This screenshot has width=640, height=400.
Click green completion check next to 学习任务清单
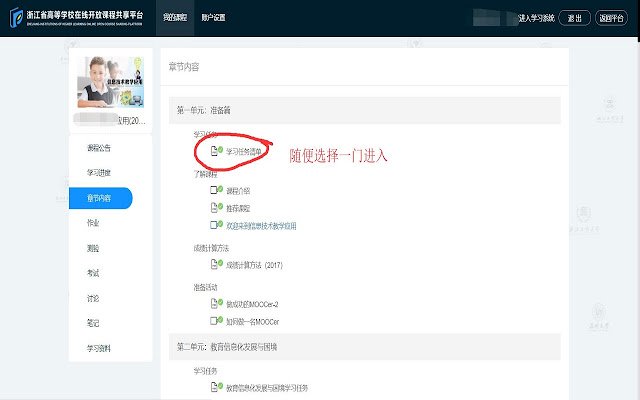pos(220,149)
